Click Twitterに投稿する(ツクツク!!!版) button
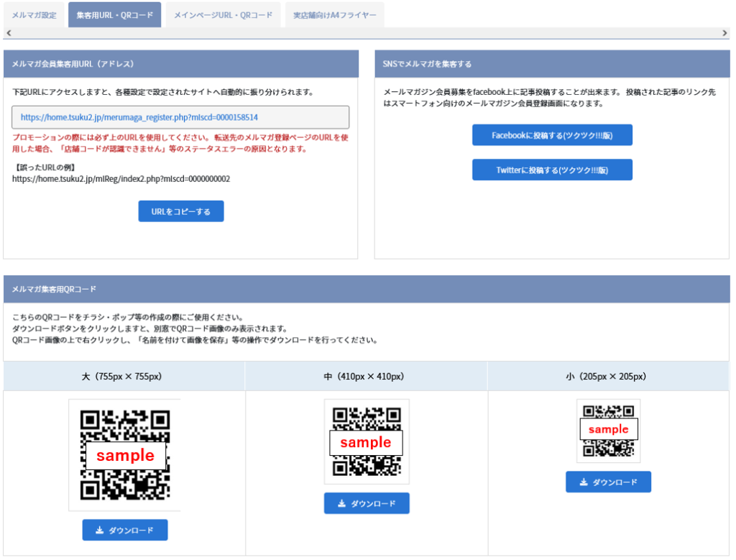Viewport: 736px width, 560px height. tap(552, 170)
